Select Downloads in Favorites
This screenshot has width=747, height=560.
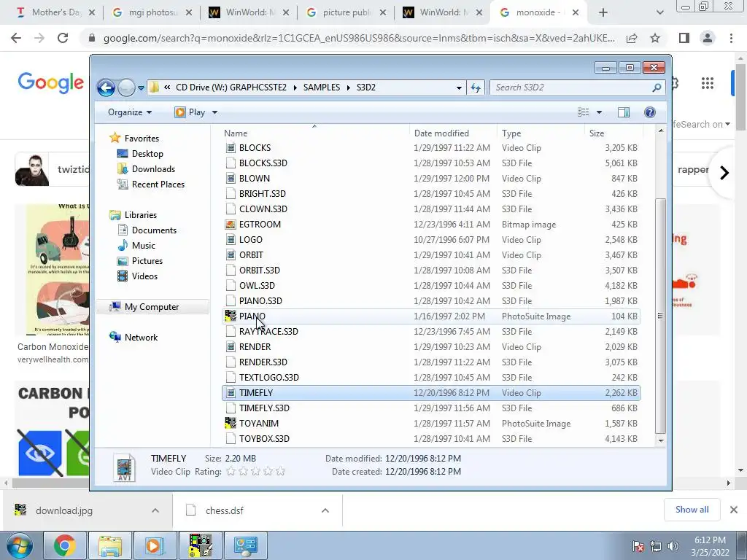147,169
